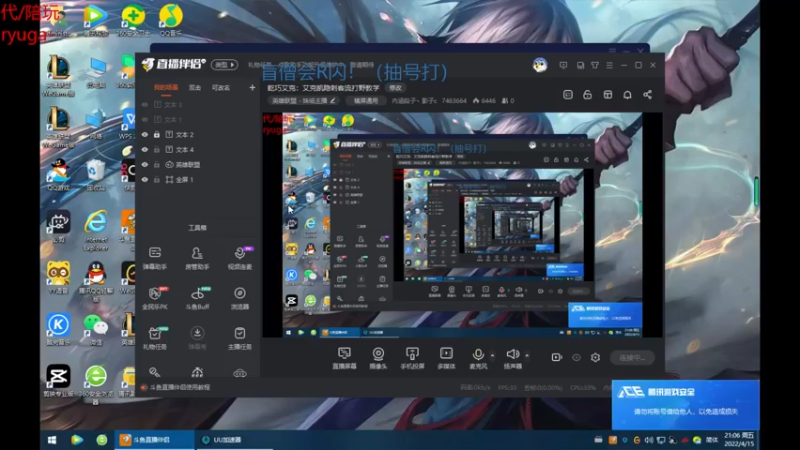Open 礼物任务 in the toolbox
This screenshot has width=800, height=450.
[x=155, y=338]
